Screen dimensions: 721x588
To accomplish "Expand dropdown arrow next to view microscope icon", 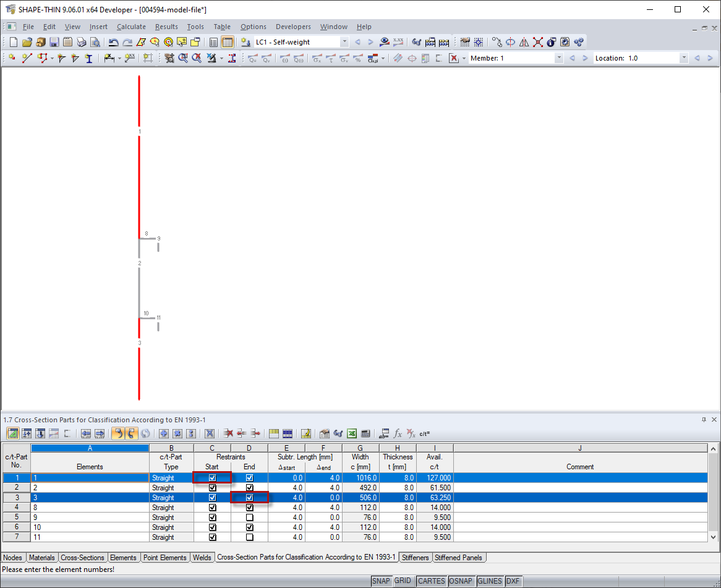I will coord(221,58).
